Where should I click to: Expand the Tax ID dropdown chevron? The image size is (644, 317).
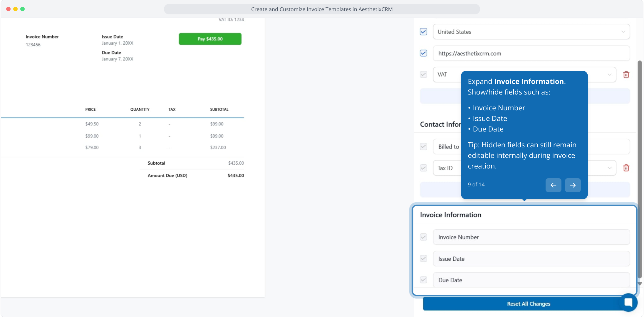click(x=609, y=168)
